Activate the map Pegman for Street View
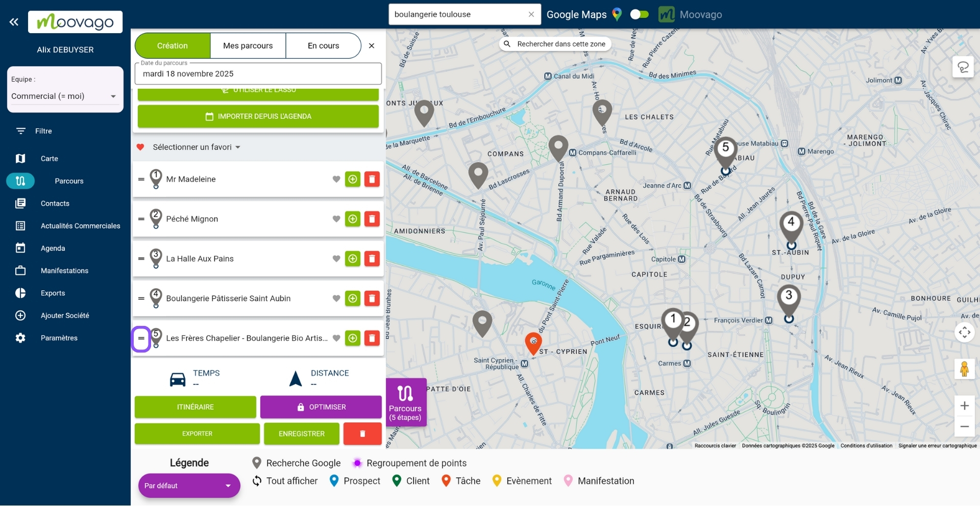The image size is (980, 506). point(964,368)
